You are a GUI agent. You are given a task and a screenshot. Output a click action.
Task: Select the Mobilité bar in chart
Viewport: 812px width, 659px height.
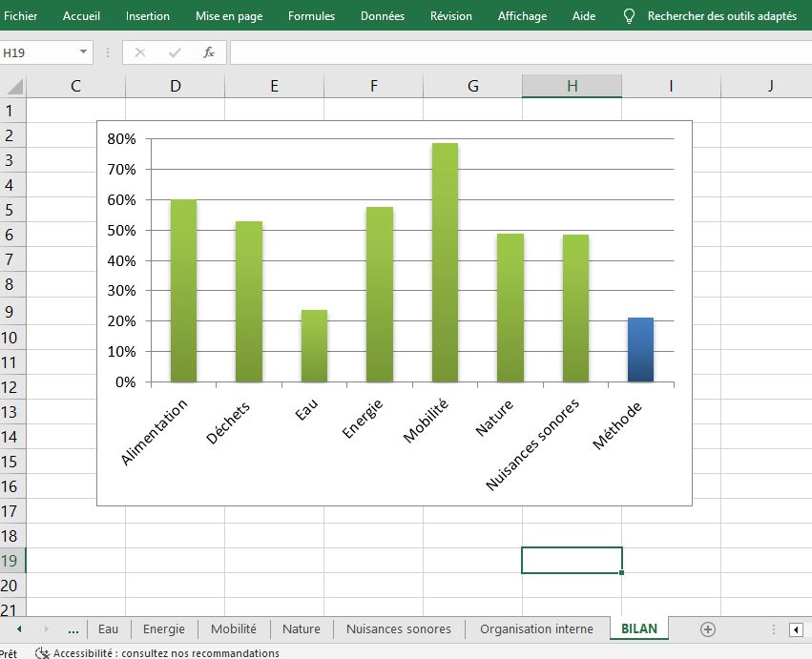click(x=445, y=262)
